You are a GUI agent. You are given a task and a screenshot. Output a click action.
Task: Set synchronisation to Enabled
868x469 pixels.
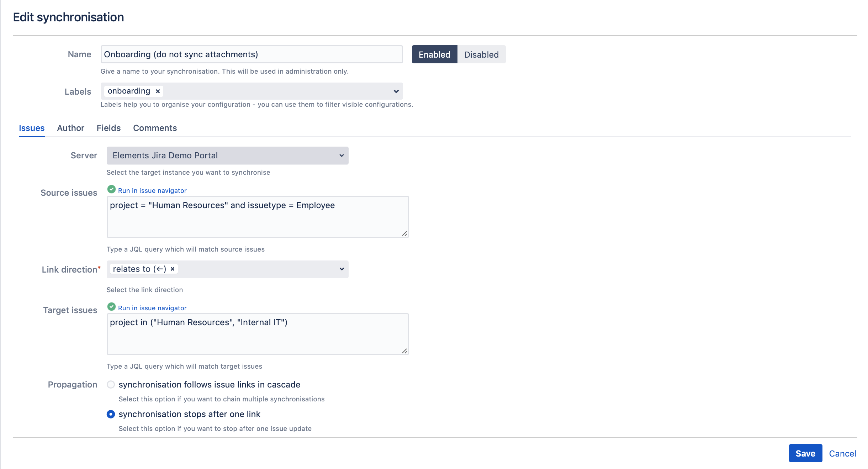pos(434,54)
